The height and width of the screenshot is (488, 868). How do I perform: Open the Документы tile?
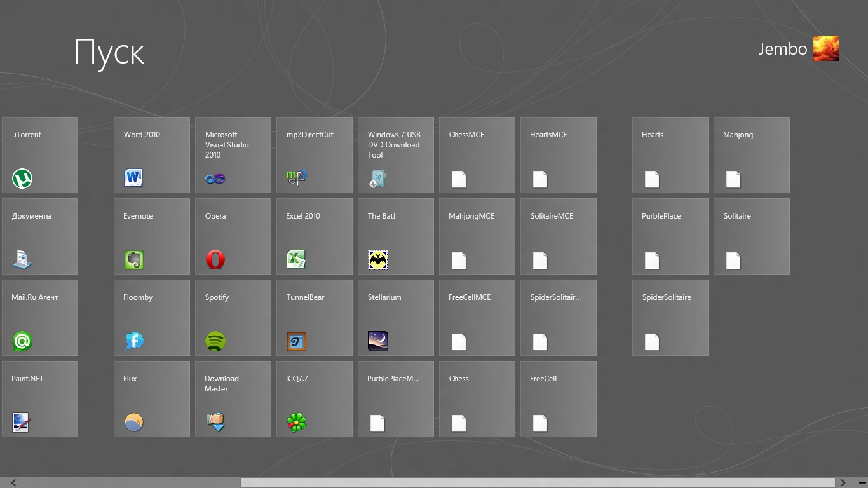click(x=39, y=236)
